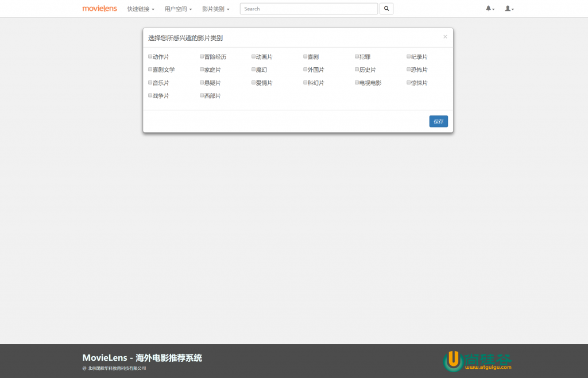Check the 动画片 checkbox
This screenshot has width=588, height=378.
253,57
